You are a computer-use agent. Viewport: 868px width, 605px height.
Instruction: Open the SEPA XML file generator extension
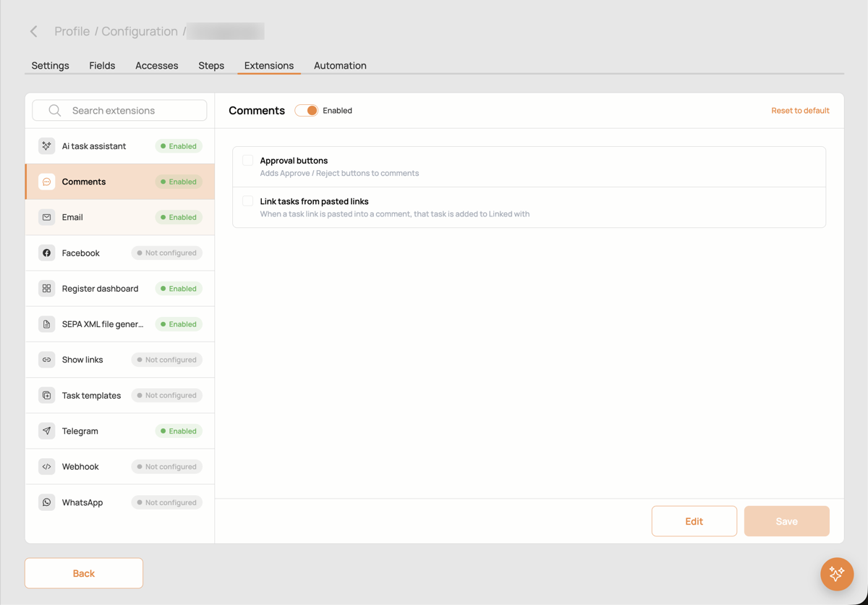click(120, 324)
